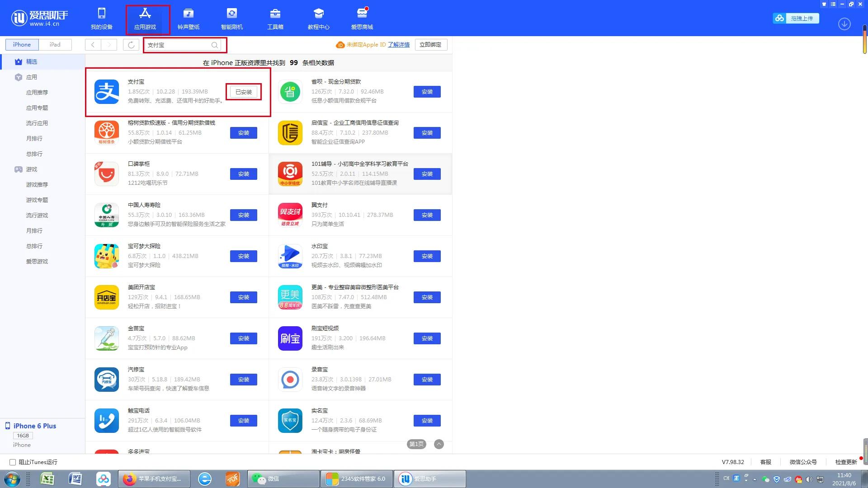Open 客服 in status bar
The image size is (868, 488).
point(766,462)
